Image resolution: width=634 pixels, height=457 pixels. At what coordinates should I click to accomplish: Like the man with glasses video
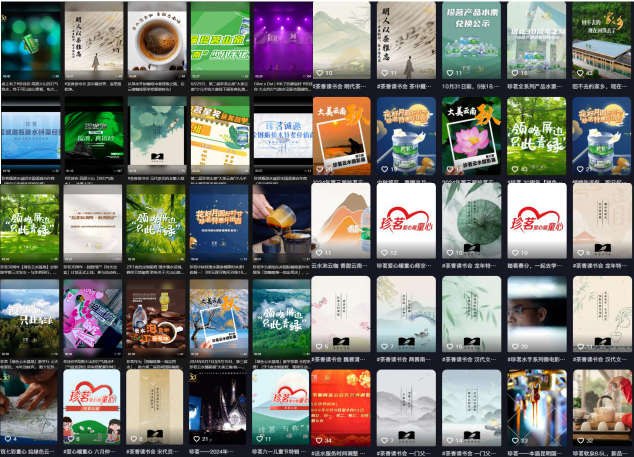[x=515, y=347]
